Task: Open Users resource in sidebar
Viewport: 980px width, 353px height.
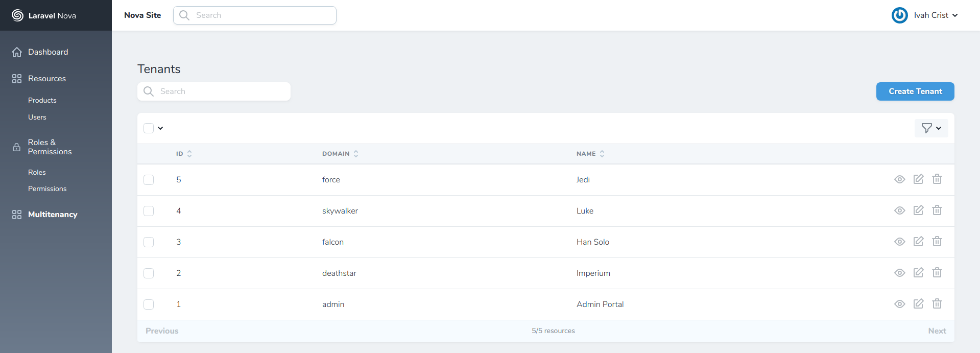Action: pos(37,117)
